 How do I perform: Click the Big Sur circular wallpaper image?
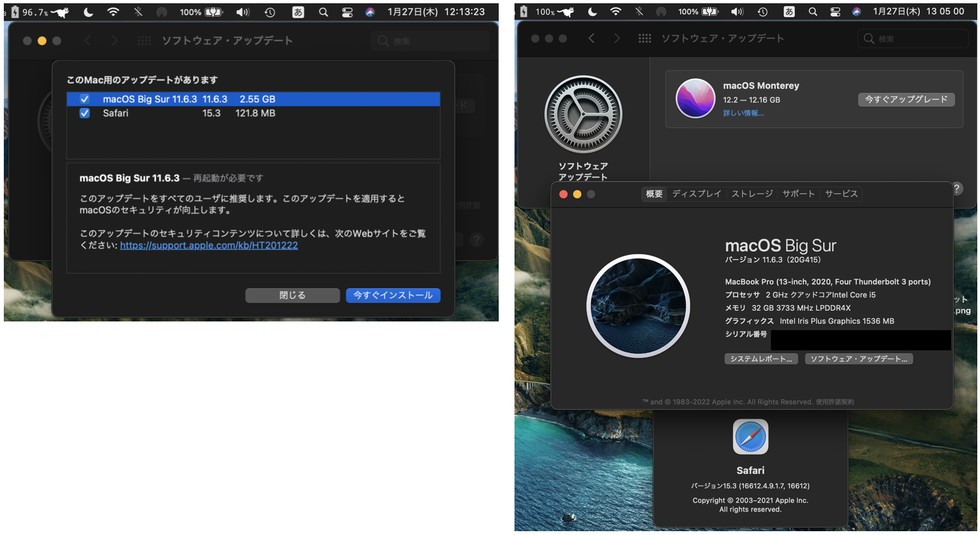(x=638, y=306)
